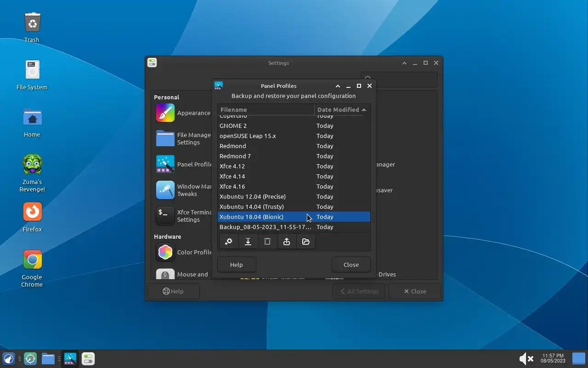The height and width of the screenshot is (368, 588).
Task: Switch to Settings taskbar item
Action: (88, 359)
